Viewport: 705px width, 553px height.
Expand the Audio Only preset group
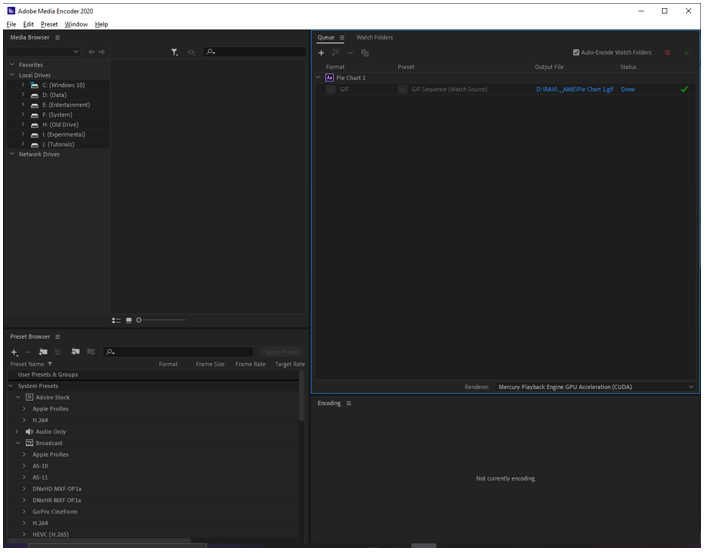point(18,432)
